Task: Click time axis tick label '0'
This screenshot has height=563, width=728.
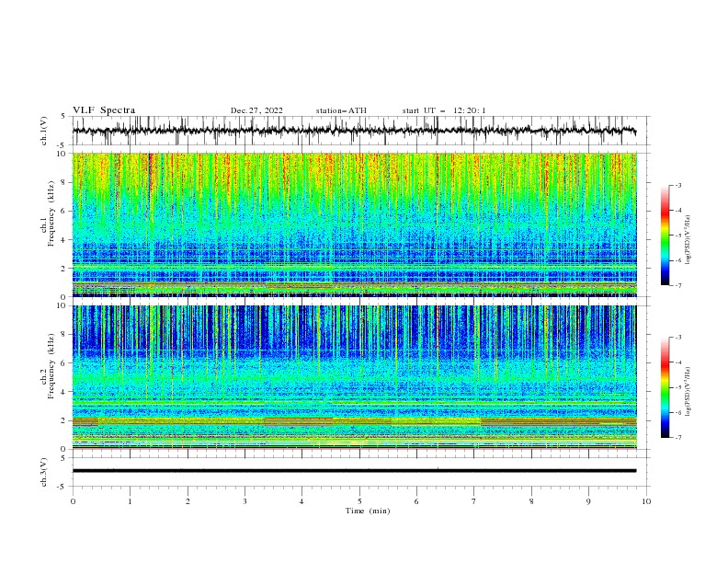Action: (73, 501)
